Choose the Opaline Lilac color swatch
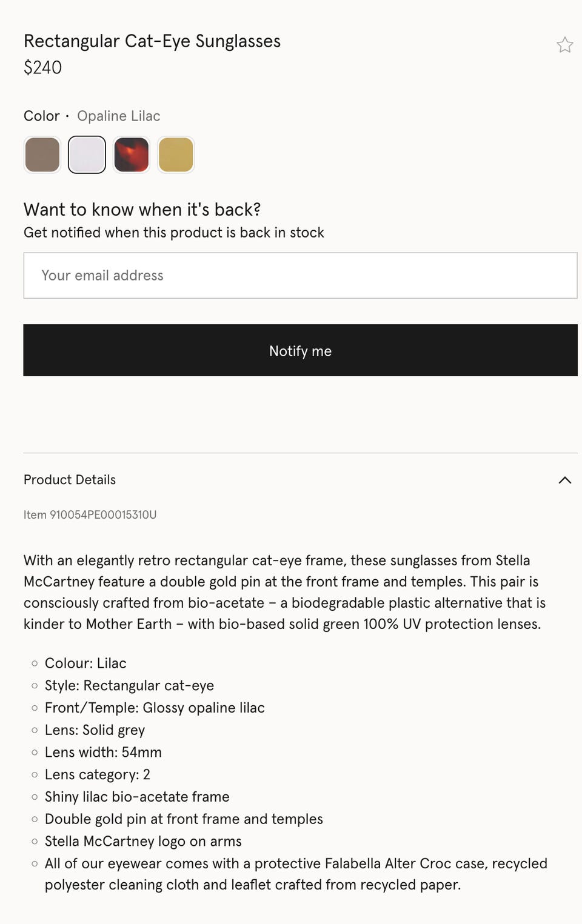 [87, 155]
